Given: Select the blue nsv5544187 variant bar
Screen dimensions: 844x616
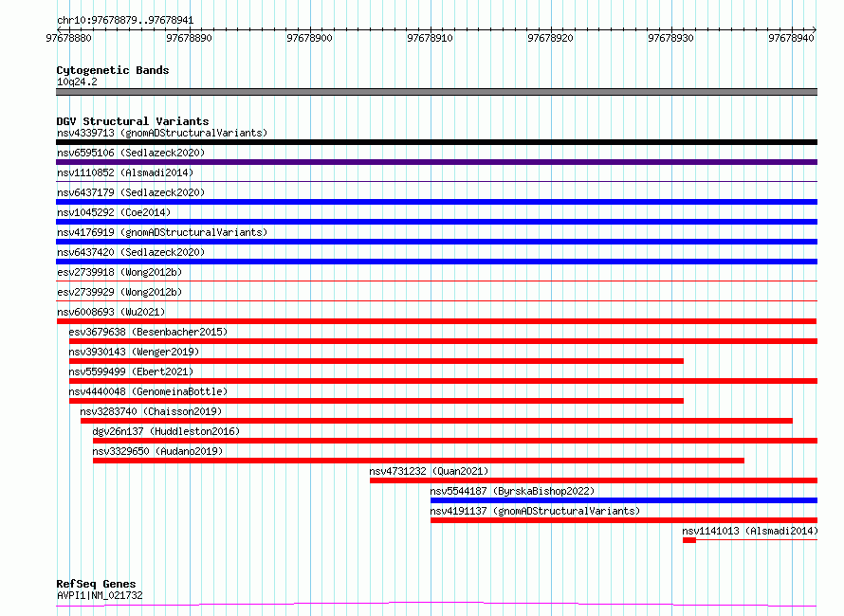Looking at the screenshot, I should click(624, 500).
